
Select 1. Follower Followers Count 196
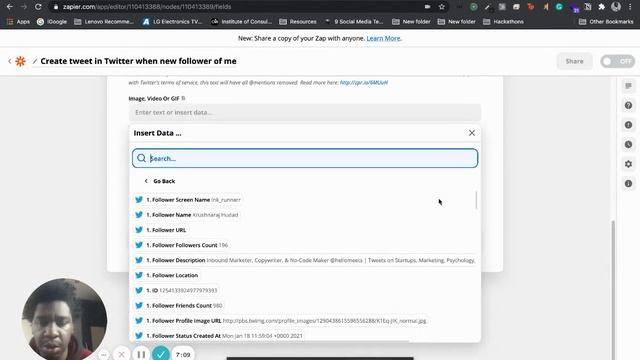pos(182,245)
